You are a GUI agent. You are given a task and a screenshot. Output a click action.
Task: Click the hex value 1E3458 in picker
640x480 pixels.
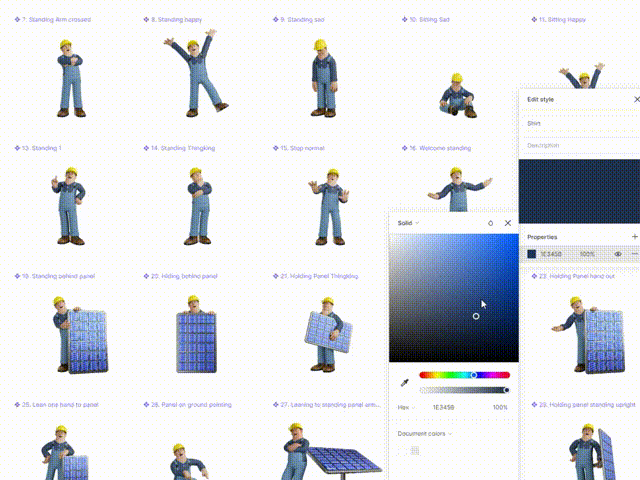[x=443, y=407]
